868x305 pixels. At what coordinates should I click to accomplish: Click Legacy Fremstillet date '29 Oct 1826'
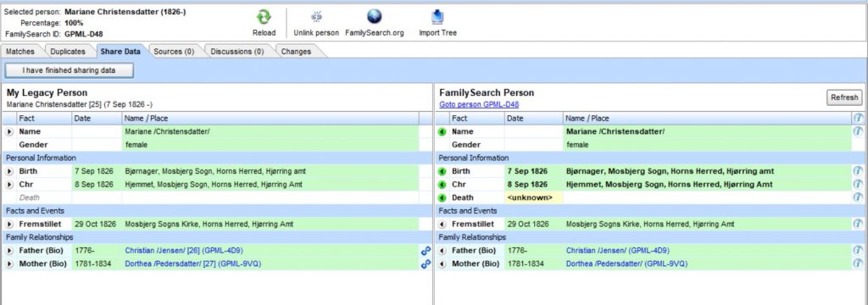(97, 225)
